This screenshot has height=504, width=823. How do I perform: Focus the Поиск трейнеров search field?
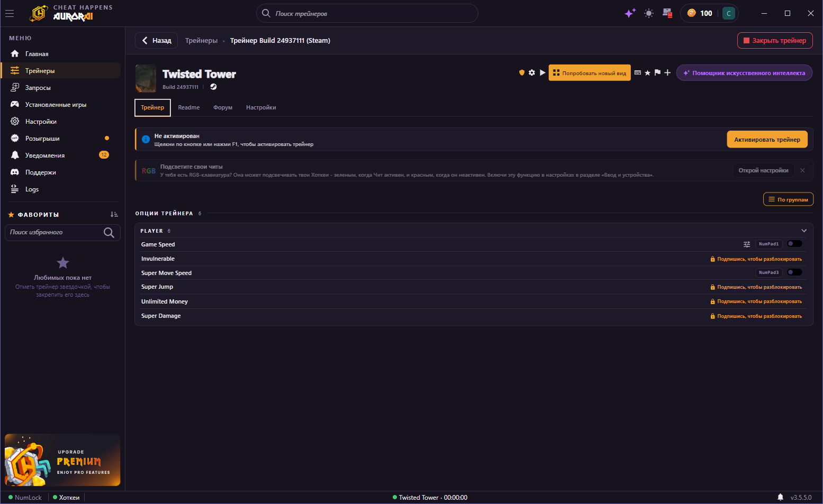367,13
